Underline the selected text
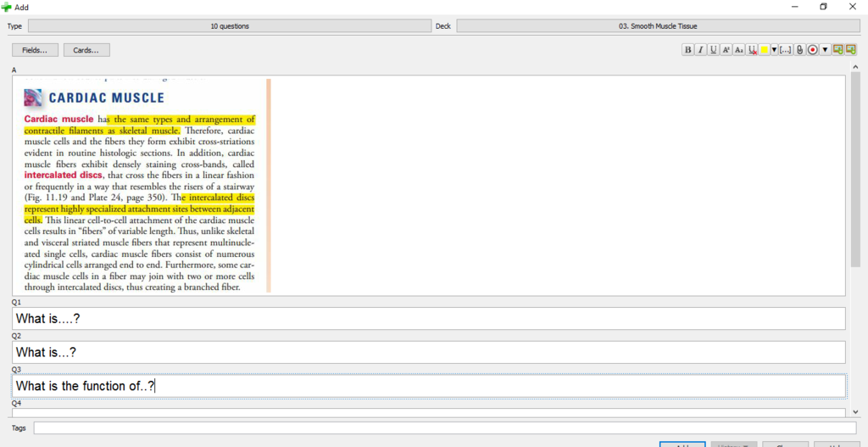868x447 pixels. coord(714,50)
